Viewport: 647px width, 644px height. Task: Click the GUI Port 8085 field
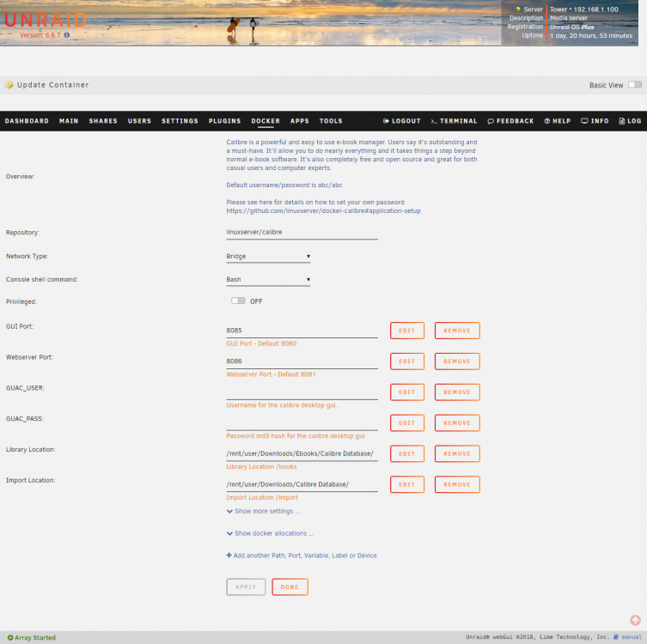[x=302, y=331]
